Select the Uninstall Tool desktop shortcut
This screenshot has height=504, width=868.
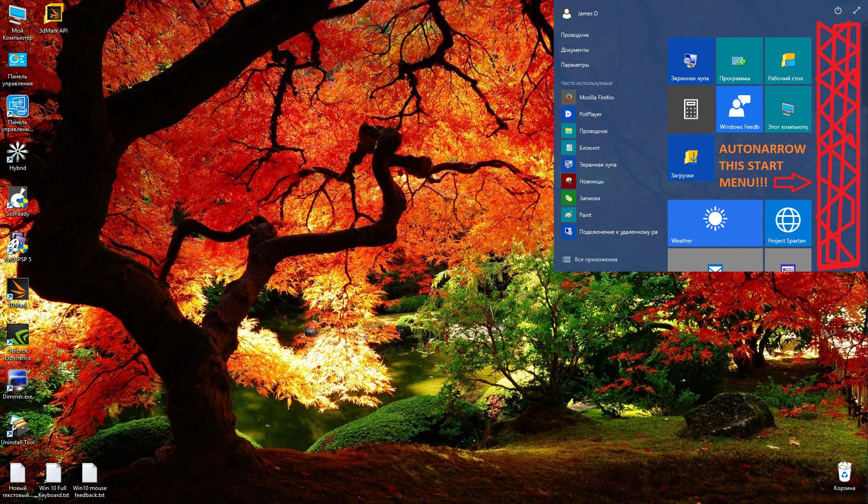(x=18, y=430)
